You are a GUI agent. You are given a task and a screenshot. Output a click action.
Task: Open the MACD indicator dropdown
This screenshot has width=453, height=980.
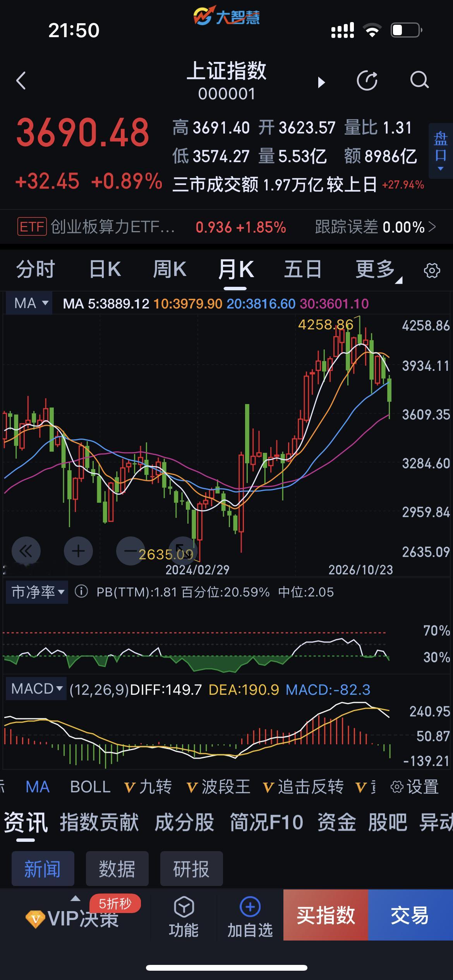tap(36, 689)
